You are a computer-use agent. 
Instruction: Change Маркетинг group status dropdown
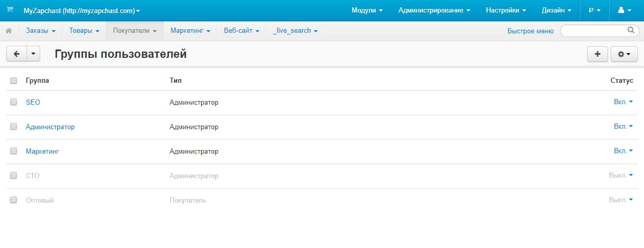(623, 151)
